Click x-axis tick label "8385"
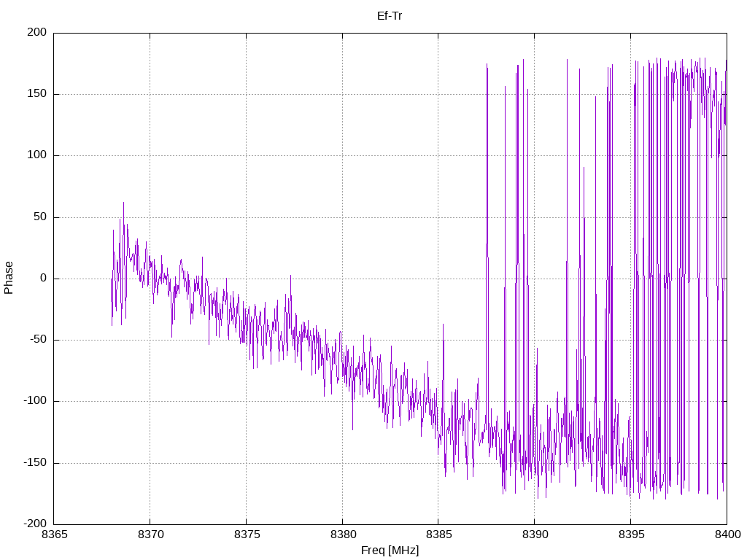The image size is (747, 560). pos(439,534)
